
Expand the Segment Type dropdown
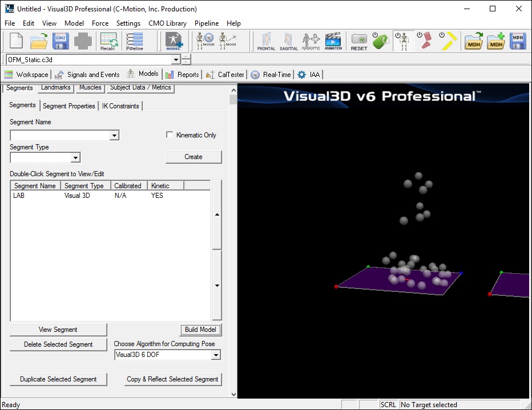pos(75,157)
